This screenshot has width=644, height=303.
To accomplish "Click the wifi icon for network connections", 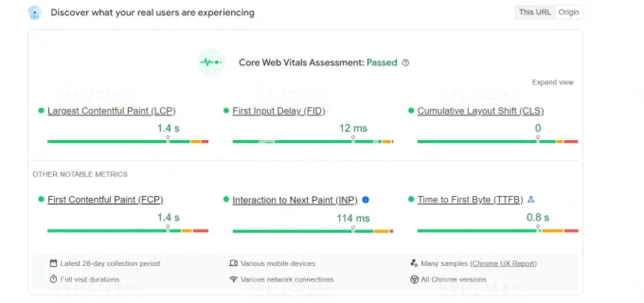I will click(233, 279).
